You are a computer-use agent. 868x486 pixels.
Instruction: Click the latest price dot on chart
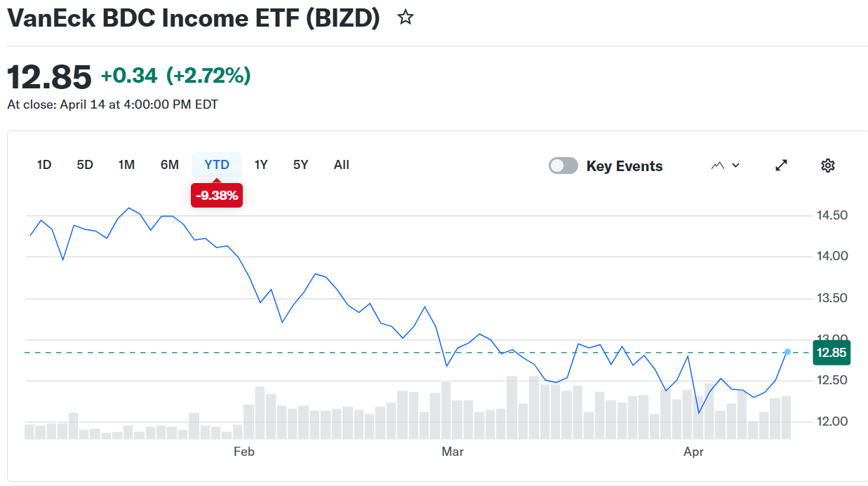point(788,352)
